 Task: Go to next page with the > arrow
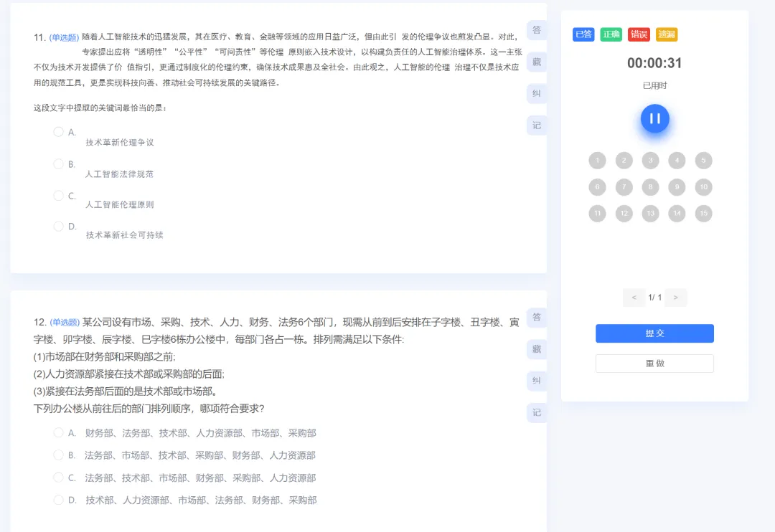click(x=676, y=298)
